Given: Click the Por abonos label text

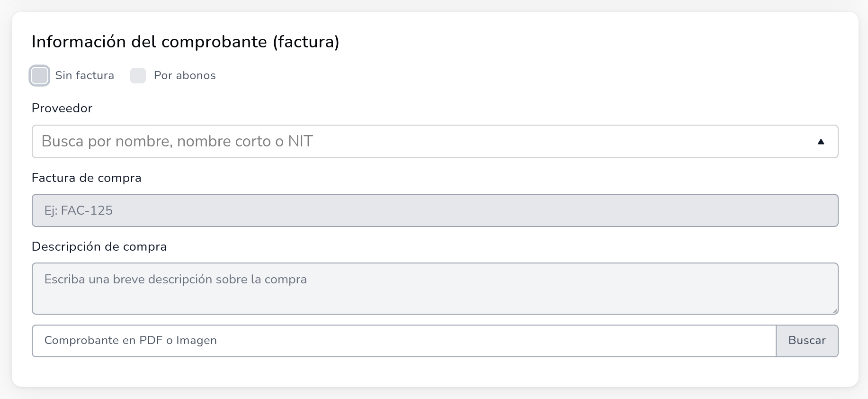Looking at the screenshot, I should pyautogui.click(x=184, y=75).
